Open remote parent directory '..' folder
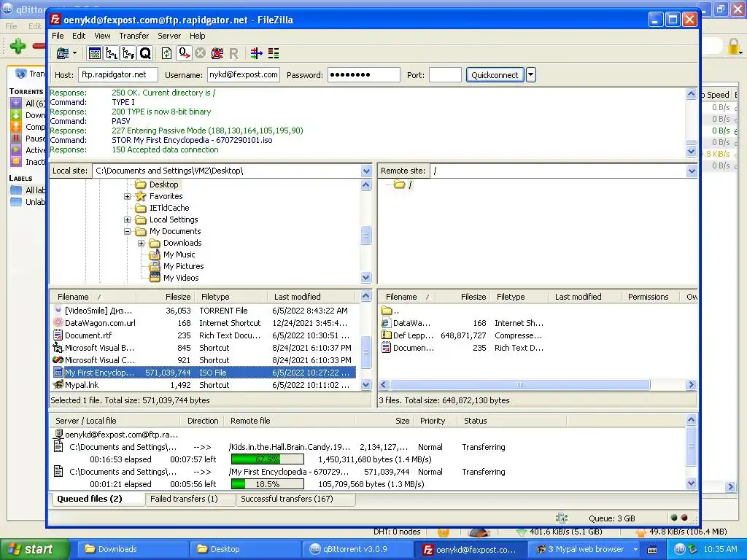Screen dimensions: 747x560 (x=387, y=311)
